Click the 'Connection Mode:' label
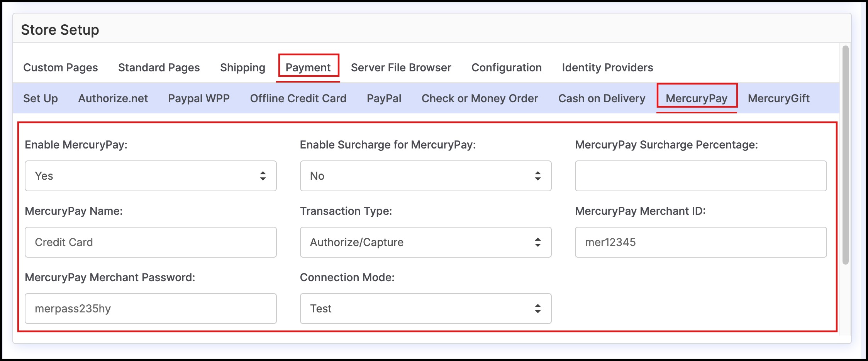 [347, 277]
